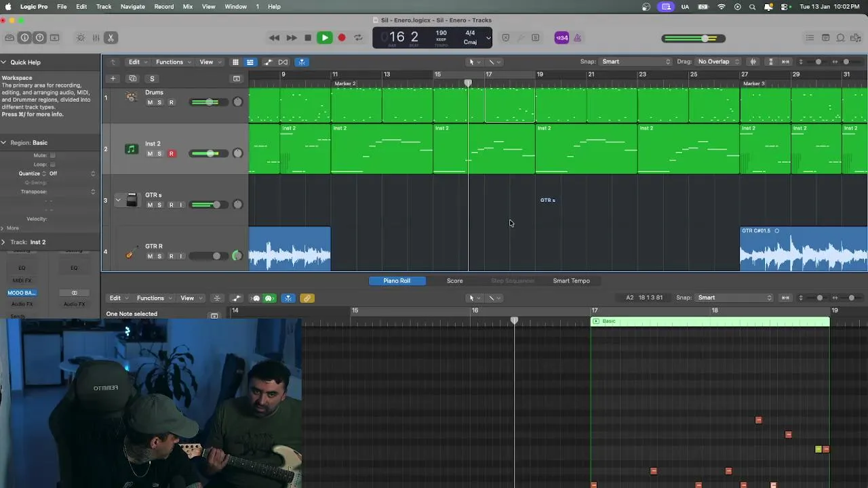Viewport: 868px width, 488px height.
Task: Open the Mixer button
Action: click(x=96, y=38)
